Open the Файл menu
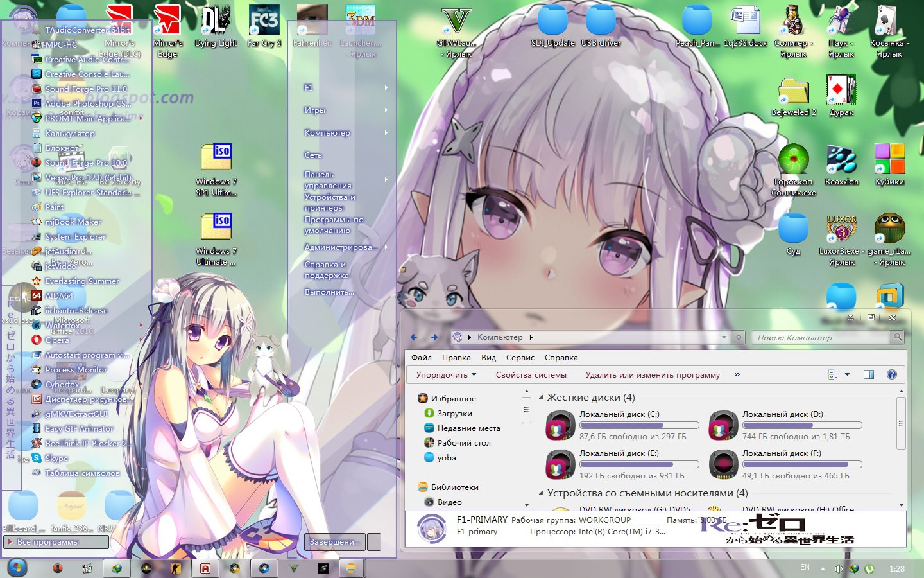 (422, 358)
